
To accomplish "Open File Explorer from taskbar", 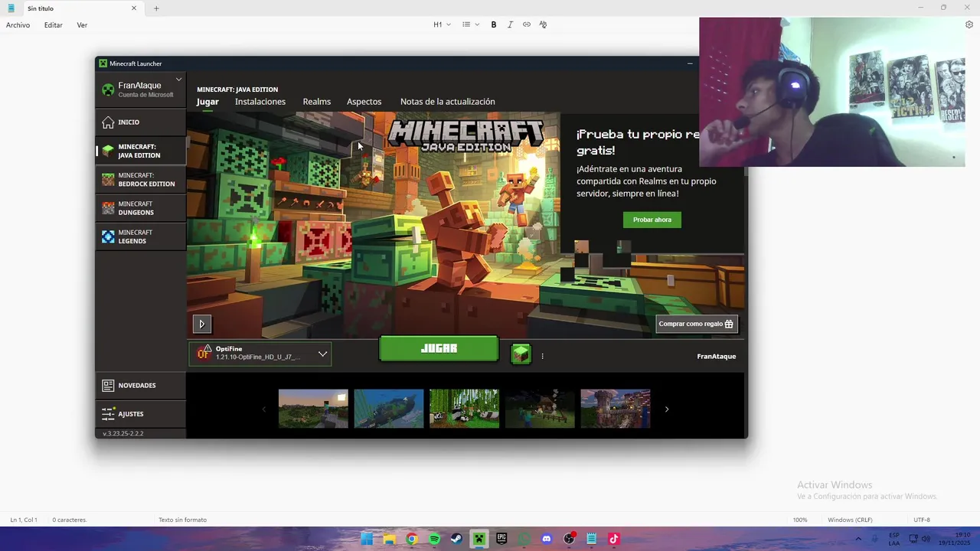I will 389,539.
